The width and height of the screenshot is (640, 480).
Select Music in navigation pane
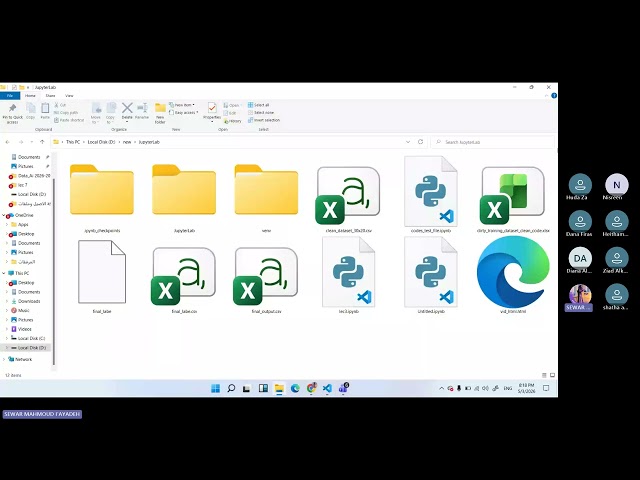coord(24,311)
